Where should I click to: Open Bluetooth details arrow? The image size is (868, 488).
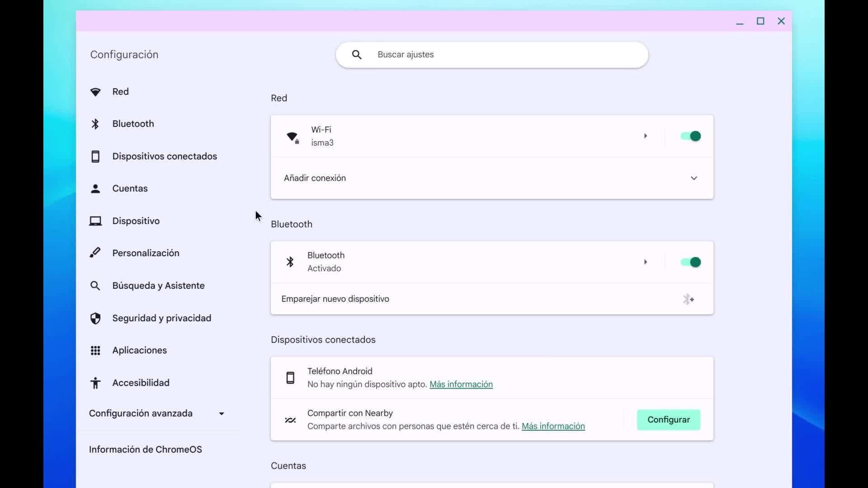click(646, 262)
